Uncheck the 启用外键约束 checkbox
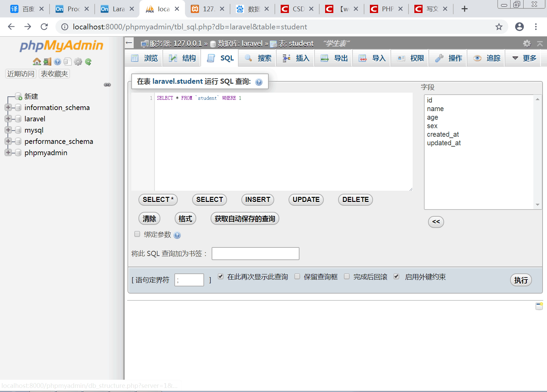Screen dimensions: 547x392 pyautogui.click(x=396, y=276)
